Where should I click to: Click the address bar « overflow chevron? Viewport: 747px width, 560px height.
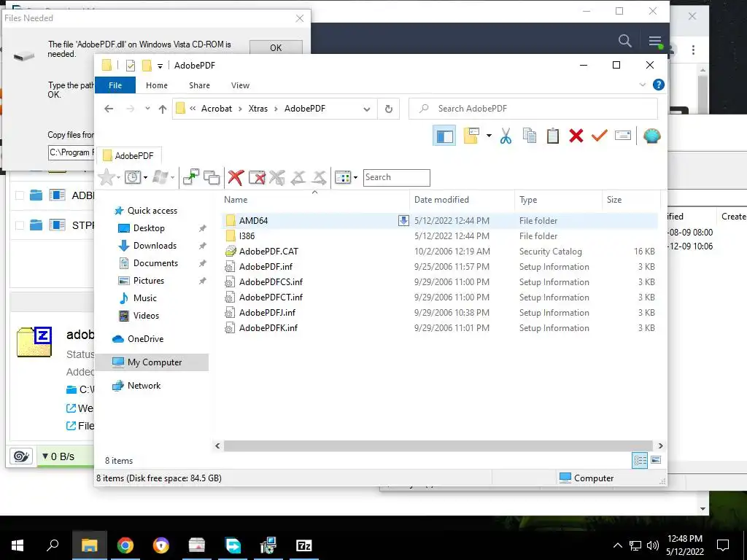193,109
